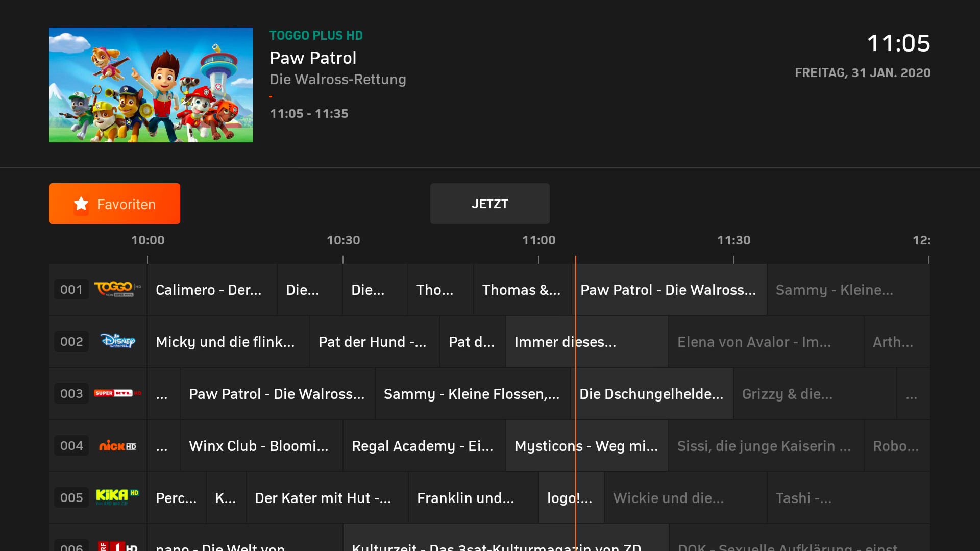
Task: Open 'Robo...' programme on Nick
Action: (x=897, y=446)
